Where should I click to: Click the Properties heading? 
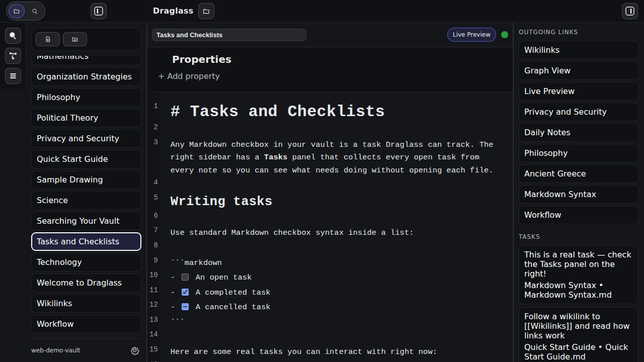pos(202,60)
